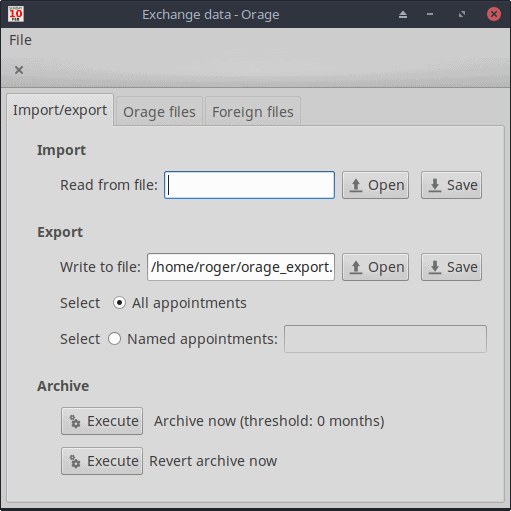
Task: Click the Read from file text field
Action: 249,185
